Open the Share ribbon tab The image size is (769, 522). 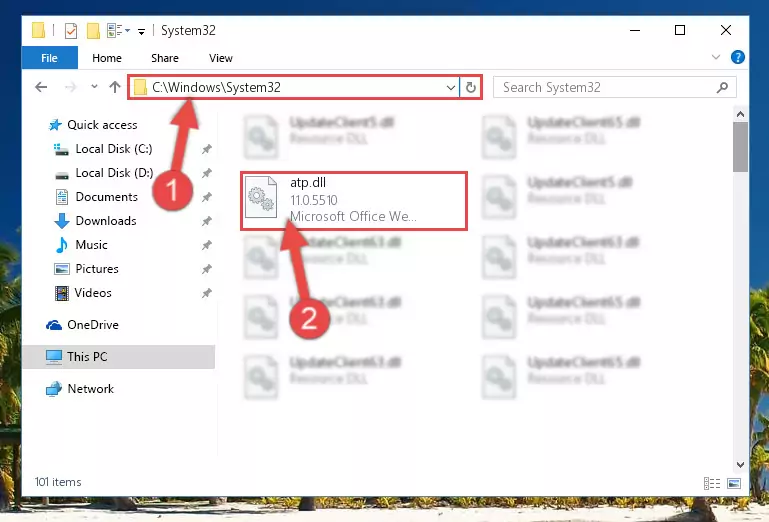(165, 58)
